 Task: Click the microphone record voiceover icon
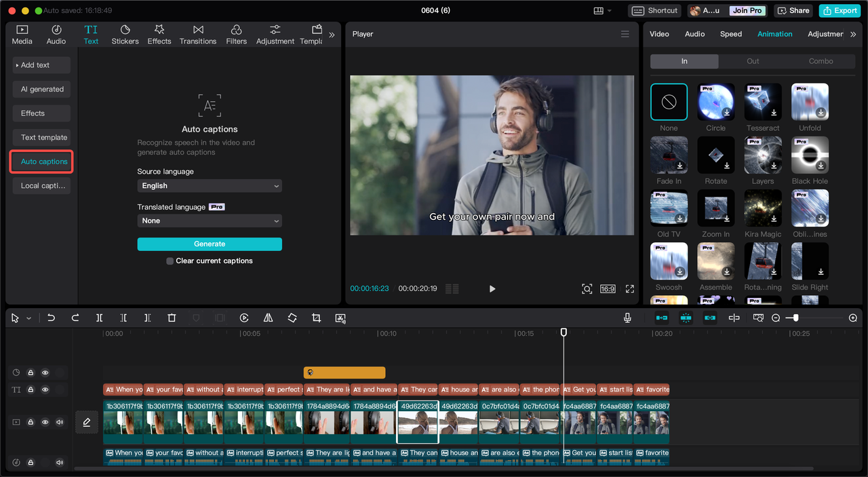pos(628,318)
